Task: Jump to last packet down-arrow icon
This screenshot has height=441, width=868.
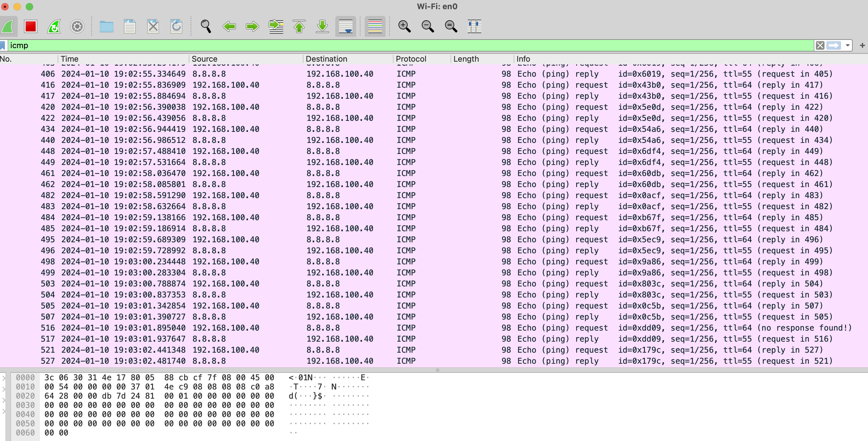Action: point(322,26)
